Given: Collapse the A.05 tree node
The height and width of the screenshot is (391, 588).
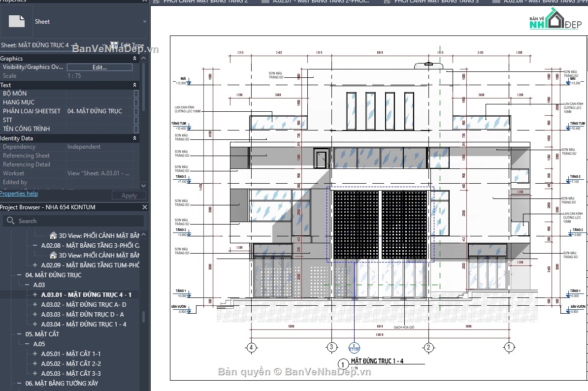Looking at the screenshot, I should point(27,344).
